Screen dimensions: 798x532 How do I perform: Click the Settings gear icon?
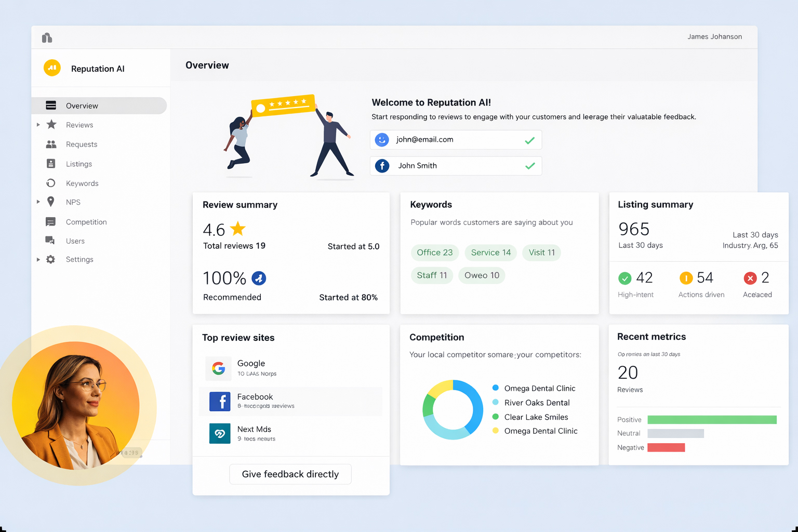coord(50,259)
